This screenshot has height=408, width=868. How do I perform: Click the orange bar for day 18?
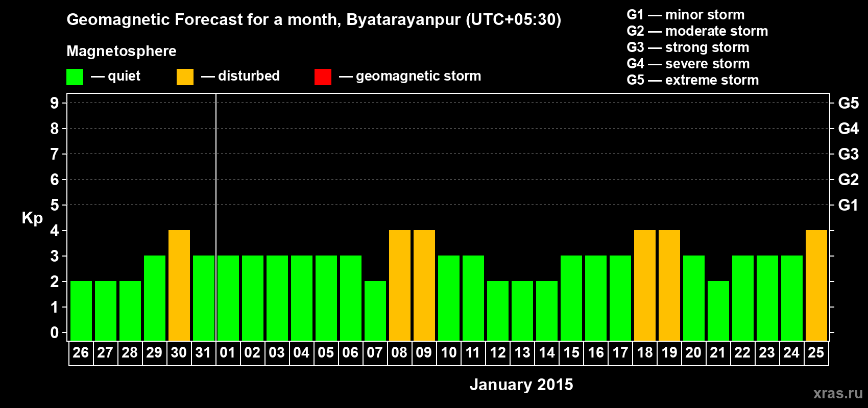click(x=645, y=286)
